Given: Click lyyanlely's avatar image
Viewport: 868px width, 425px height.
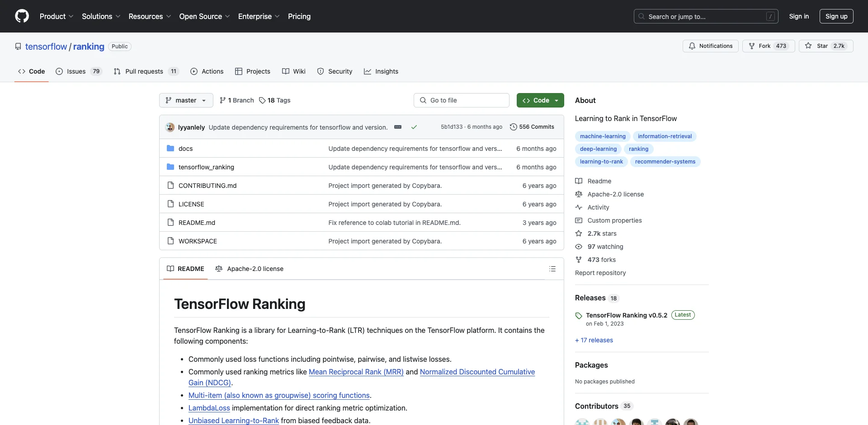Looking at the screenshot, I should 170,127.
